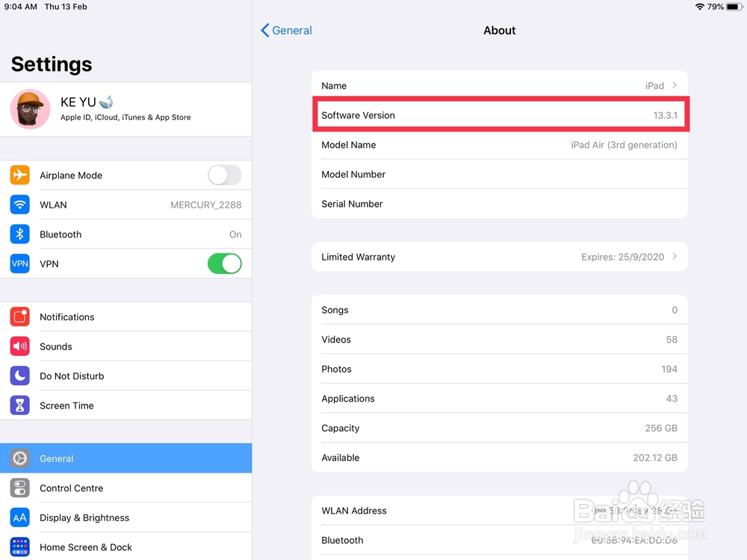Viewport: 747px width, 560px height.
Task: Tap the Wi-Fi status icon in status bar
Action: (x=699, y=7)
